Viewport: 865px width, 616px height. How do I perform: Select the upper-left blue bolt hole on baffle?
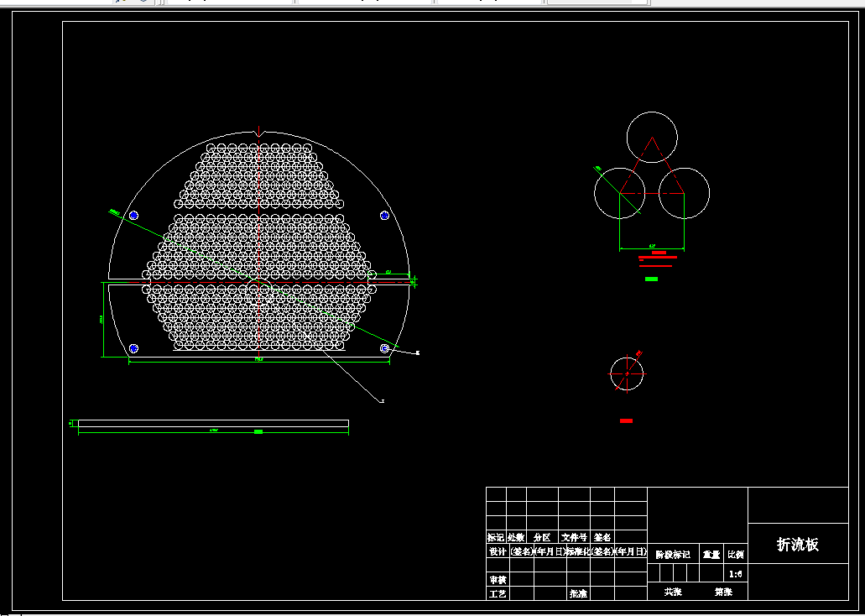pyautogui.click(x=133, y=216)
